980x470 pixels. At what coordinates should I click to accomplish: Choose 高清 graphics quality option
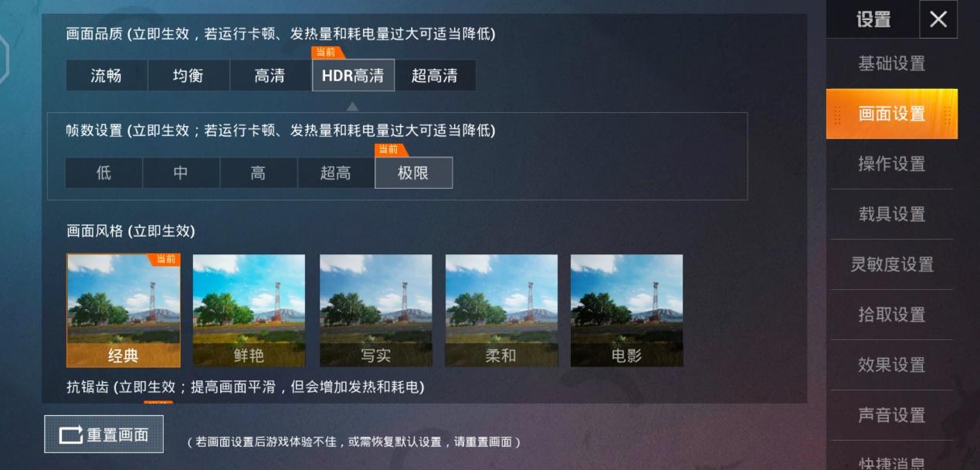(x=270, y=76)
